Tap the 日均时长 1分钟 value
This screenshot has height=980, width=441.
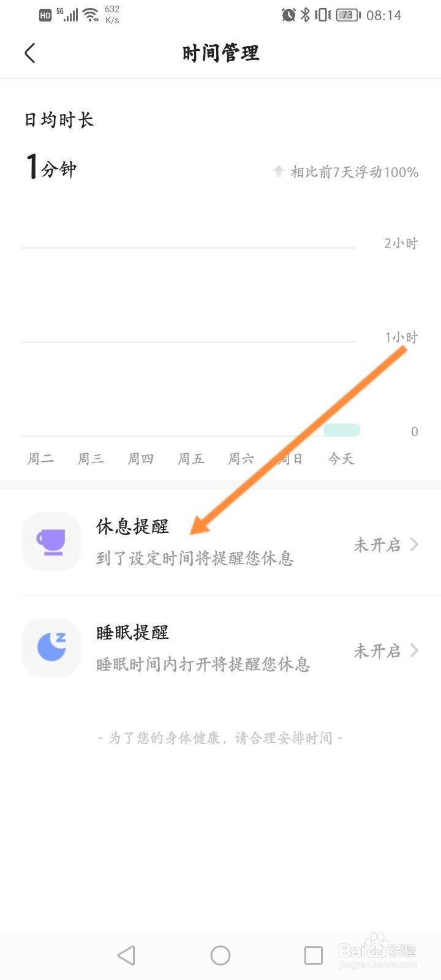pos(51,168)
